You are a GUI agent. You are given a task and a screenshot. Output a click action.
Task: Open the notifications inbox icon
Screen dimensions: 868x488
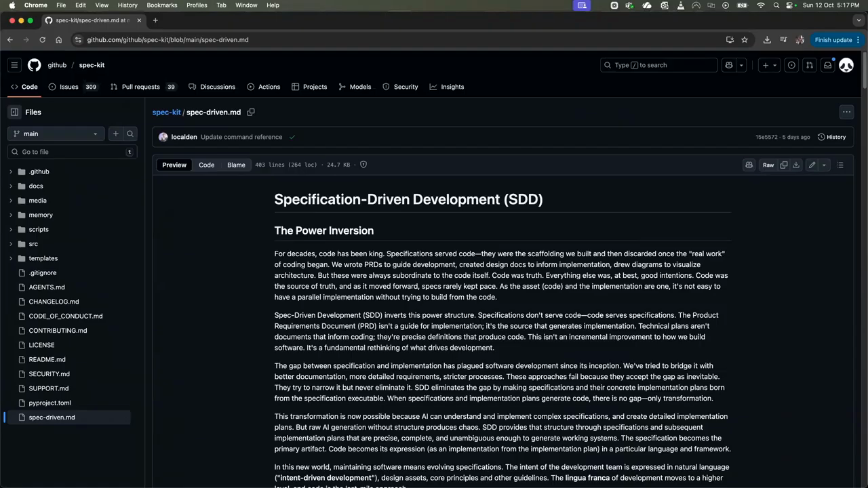click(827, 65)
